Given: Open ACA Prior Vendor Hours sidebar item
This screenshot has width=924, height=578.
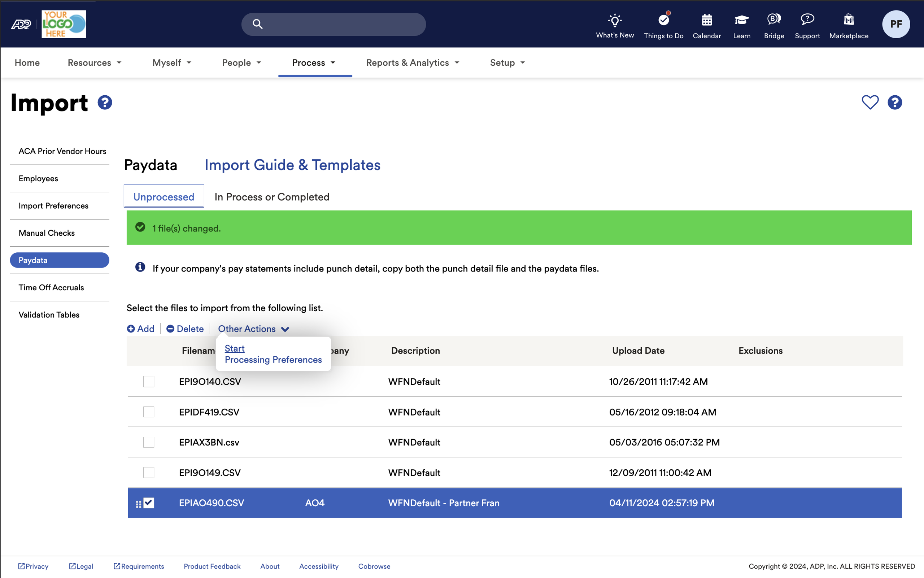Looking at the screenshot, I should click(62, 151).
